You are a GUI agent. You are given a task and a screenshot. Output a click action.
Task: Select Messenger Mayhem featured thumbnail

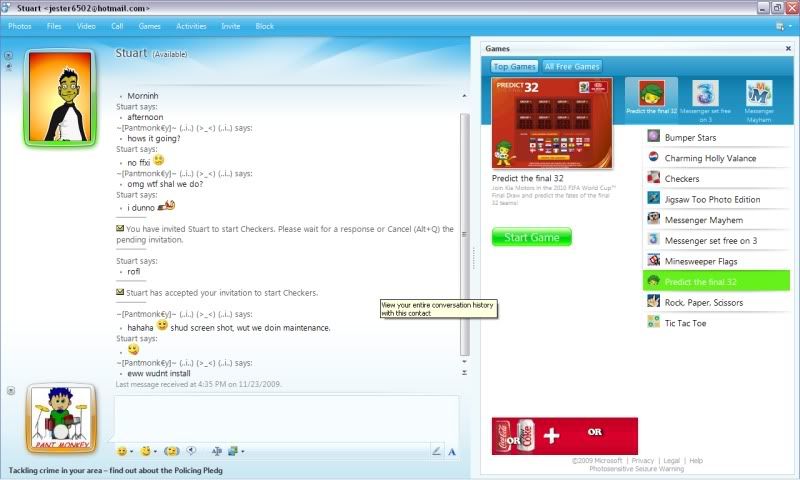pyautogui.click(x=759, y=100)
